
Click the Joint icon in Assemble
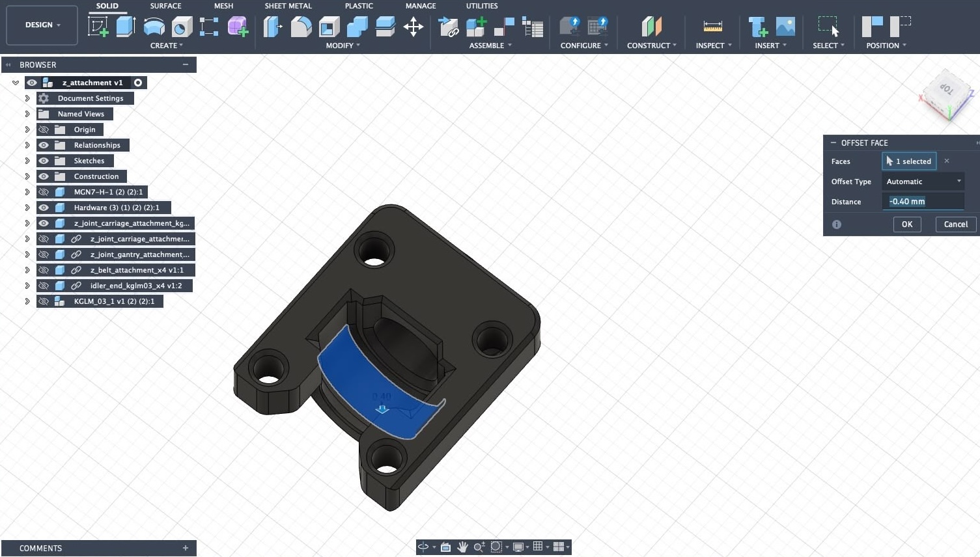(x=504, y=27)
